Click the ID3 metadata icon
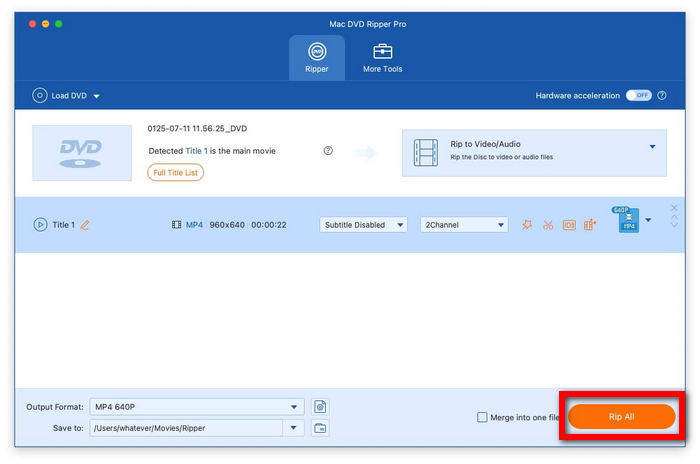 click(569, 225)
